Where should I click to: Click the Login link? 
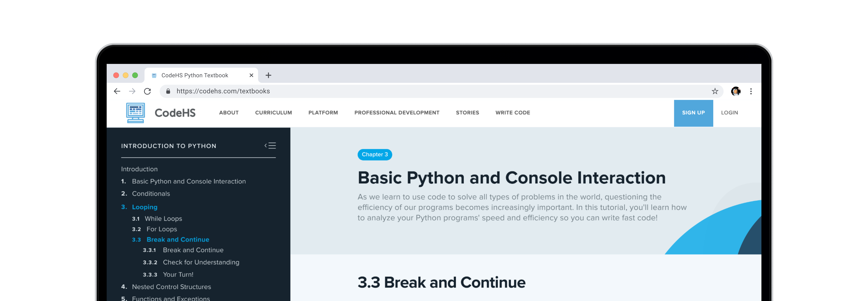pos(729,113)
